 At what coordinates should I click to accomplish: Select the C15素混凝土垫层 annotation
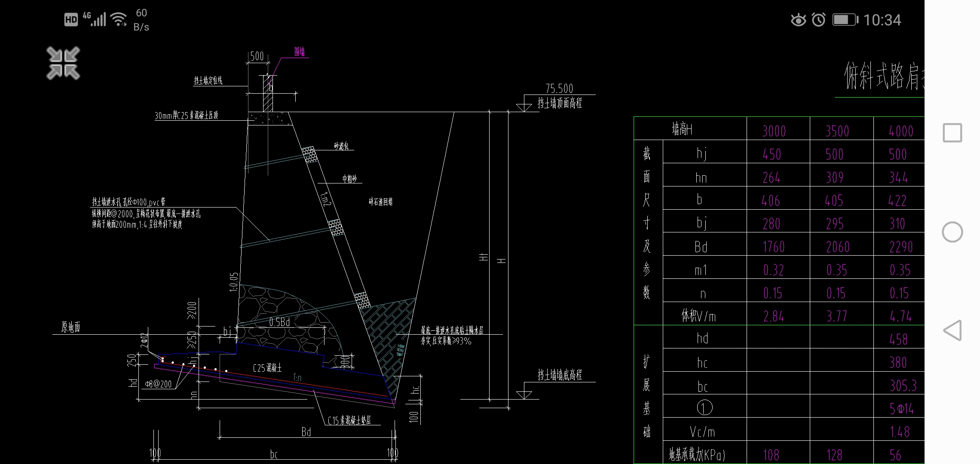(x=349, y=421)
